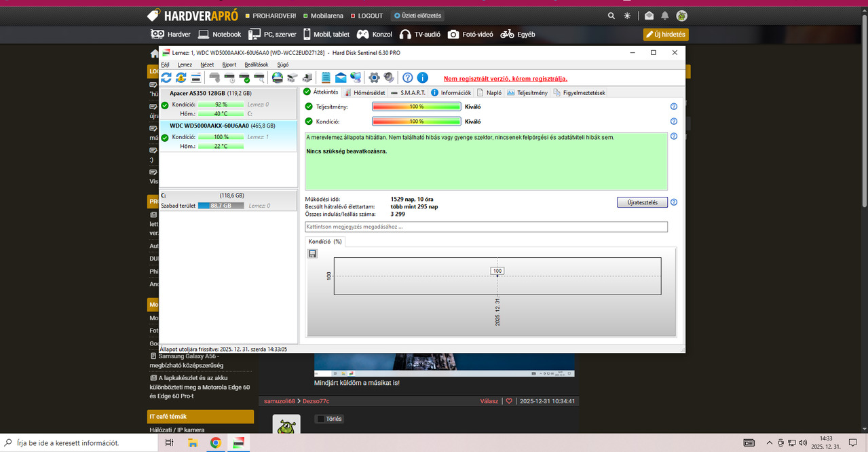Click the blue info toolbar icon
The image size is (868, 452).
(422, 78)
